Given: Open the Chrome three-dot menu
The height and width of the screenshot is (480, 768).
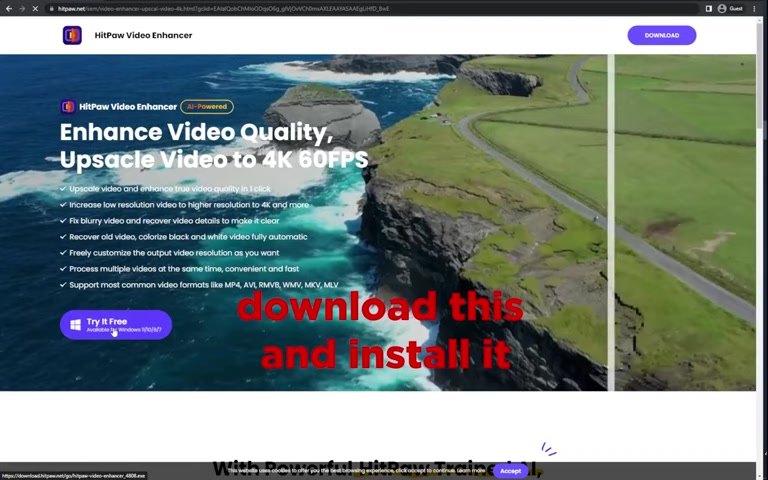Looking at the screenshot, I should click(754, 8).
